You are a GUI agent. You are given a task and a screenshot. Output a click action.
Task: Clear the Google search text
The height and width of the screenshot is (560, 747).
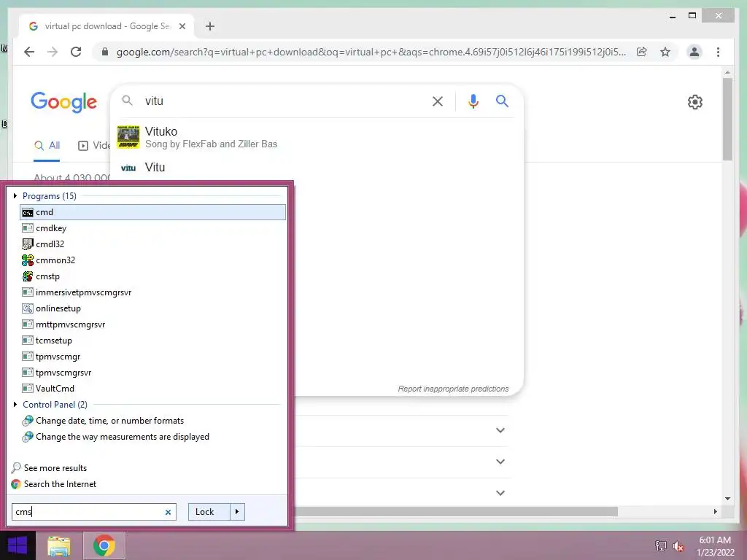pyautogui.click(x=438, y=101)
